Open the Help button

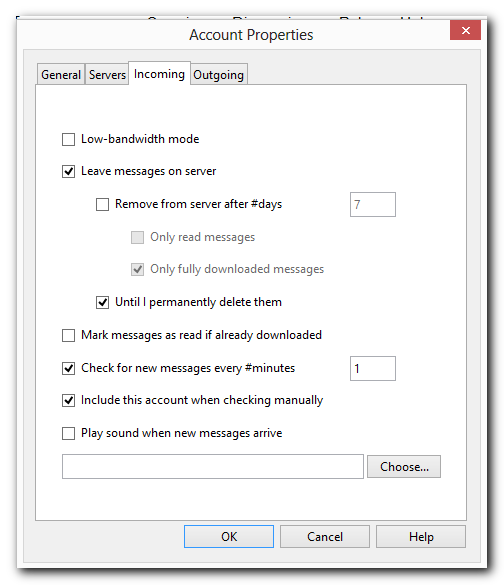(421, 536)
